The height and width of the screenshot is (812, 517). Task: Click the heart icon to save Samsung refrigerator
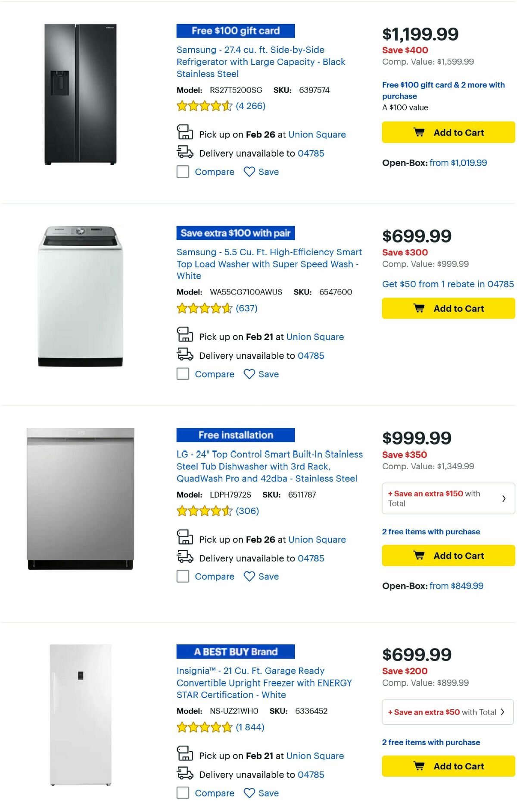(249, 172)
